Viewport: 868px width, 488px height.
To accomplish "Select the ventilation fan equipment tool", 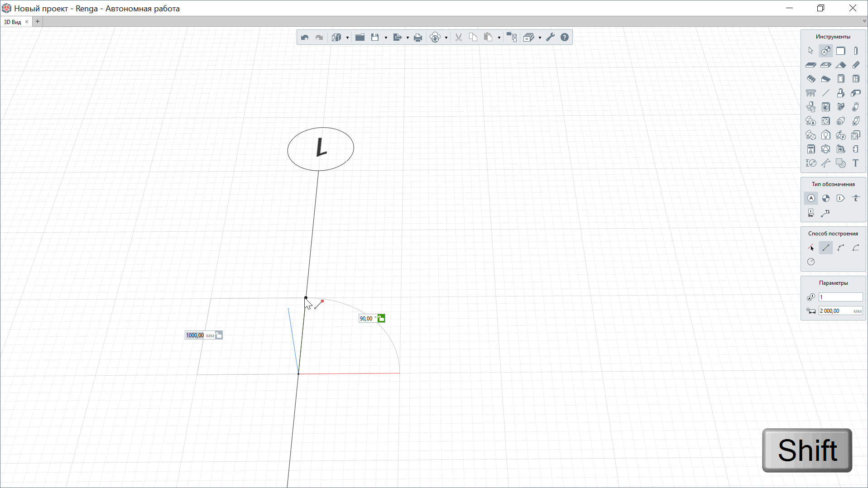I will click(x=825, y=121).
